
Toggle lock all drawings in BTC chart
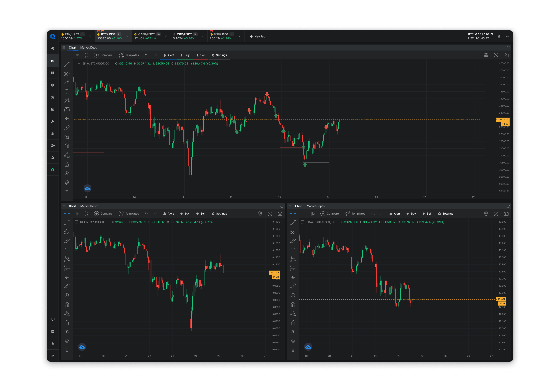click(x=67, y=164)
